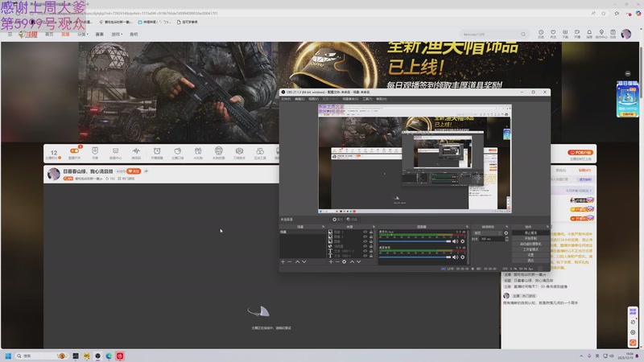Open the help menu in OBS menu bar
The height and width of the screenshot is (362, 644).
pos(381,99)
